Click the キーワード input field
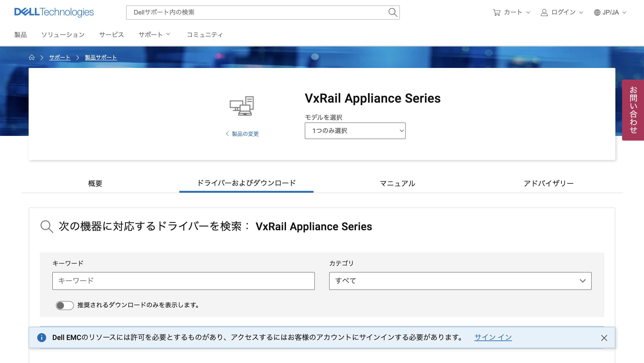This screenshot has width=644, height=363. 183,281
